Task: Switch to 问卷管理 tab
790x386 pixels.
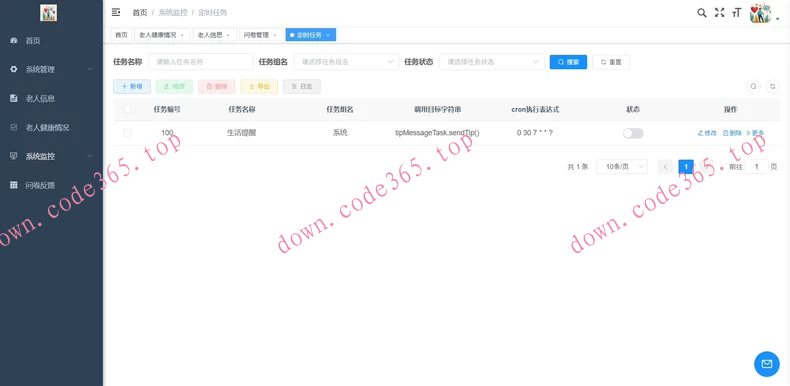Action: coord(256,35)
